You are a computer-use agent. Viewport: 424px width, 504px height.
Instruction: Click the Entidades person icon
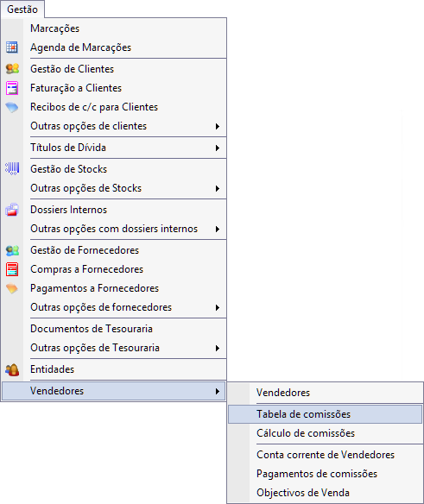[x=12, y=369]
